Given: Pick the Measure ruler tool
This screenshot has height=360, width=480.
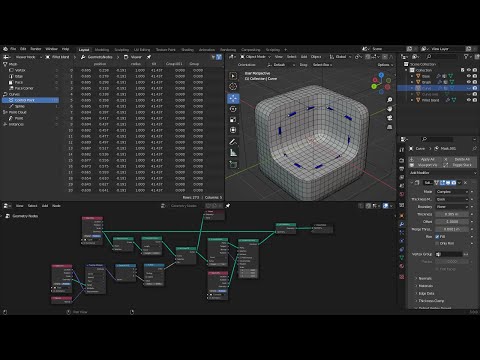Looking at the screenshot, I should pos(233,153).
